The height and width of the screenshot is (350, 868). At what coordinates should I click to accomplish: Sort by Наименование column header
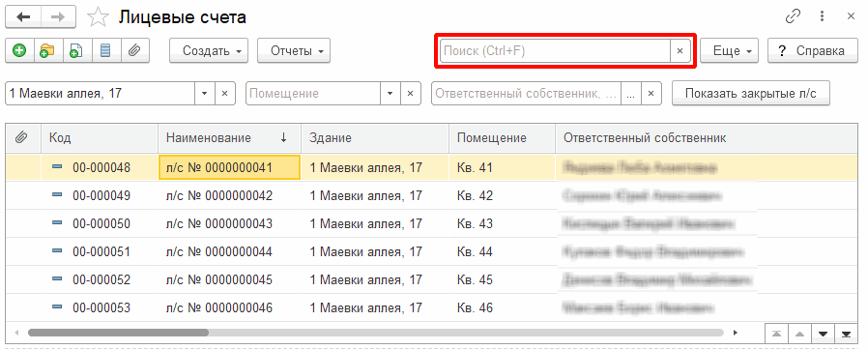point(230,138)
